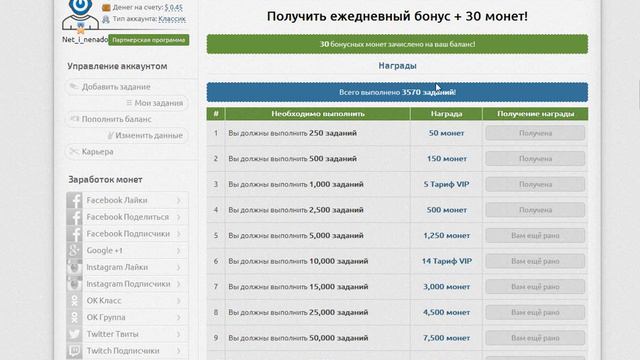Click the 5 Тариф VIP reward cell
The height and width of the screenshot is (360, 640).
click(446, 184)
